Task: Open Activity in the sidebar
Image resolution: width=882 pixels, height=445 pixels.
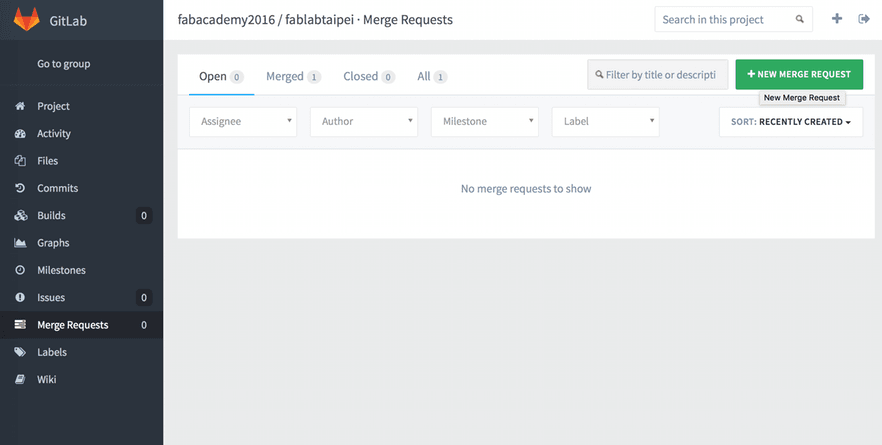Action: 82,133
